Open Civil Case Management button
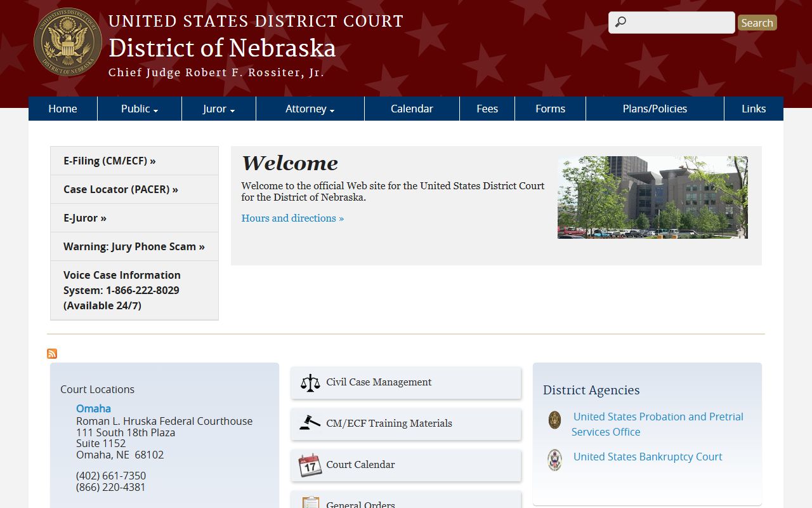The image size is (812, 508). pyautogui.click(x=406, y=382)
